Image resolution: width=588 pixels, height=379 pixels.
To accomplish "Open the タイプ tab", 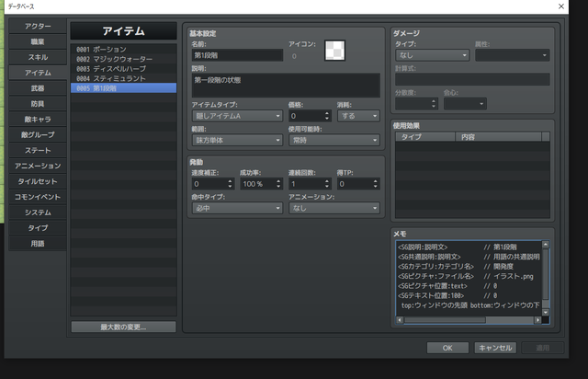I will [x=38, y=227].
